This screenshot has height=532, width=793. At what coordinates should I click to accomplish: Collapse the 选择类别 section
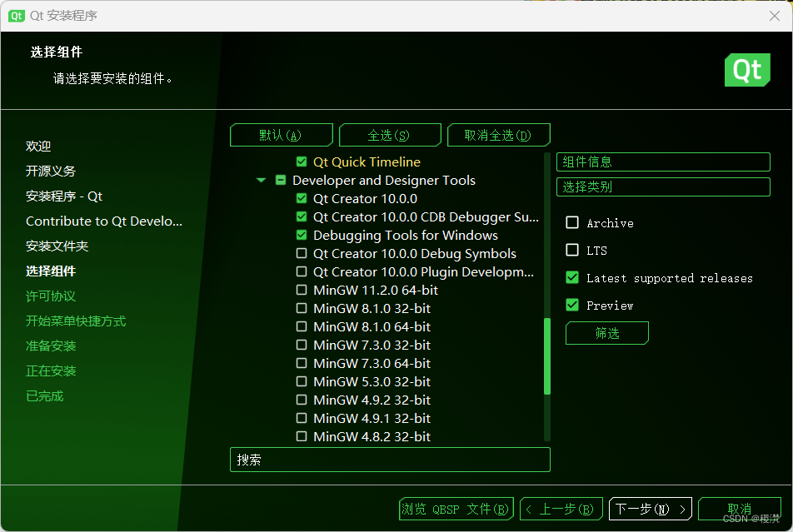coord(663,187)
